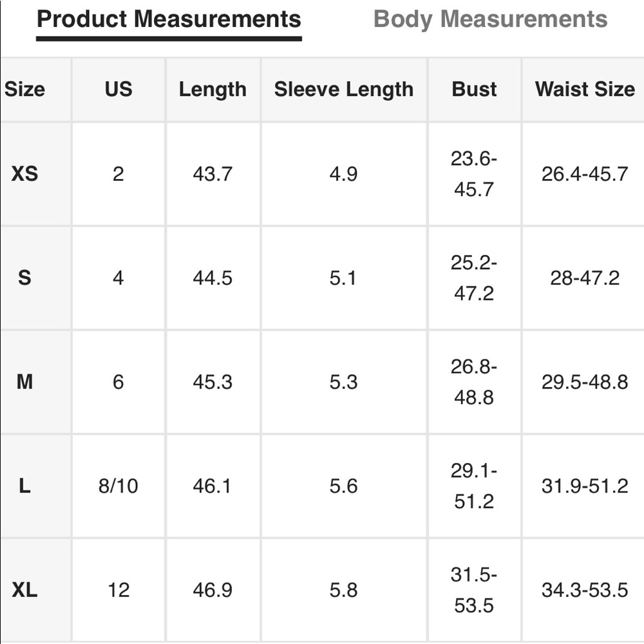
Task: Switch to the Product Measurements tab
Action: (169, 19)
